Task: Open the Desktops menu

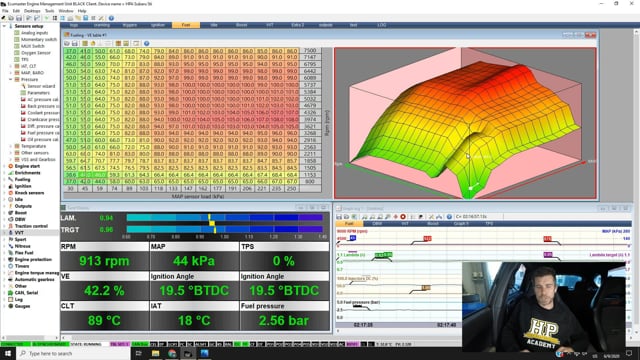Action: tap(32, 11)
